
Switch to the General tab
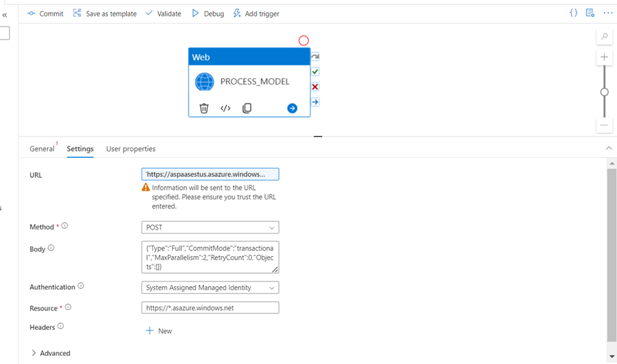point(42,149)
